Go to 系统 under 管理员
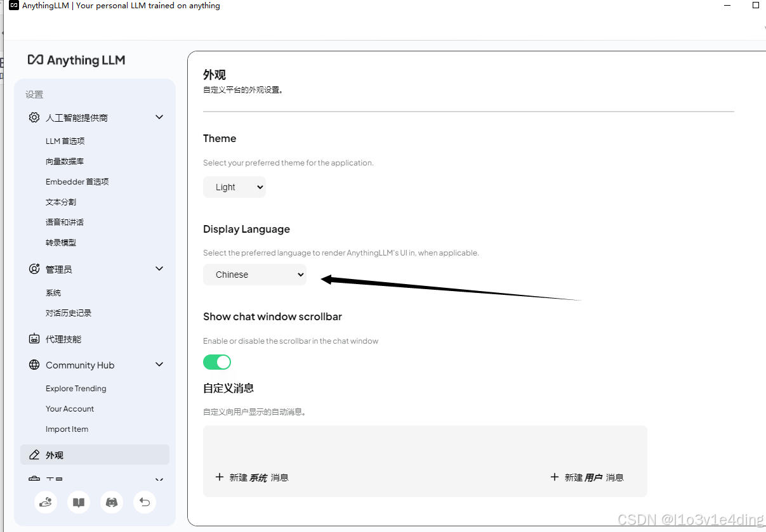 tap(53, 293)
